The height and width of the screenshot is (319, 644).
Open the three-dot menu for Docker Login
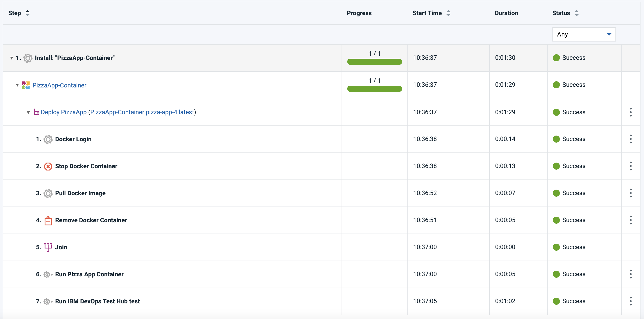click(x=631, y=139)
